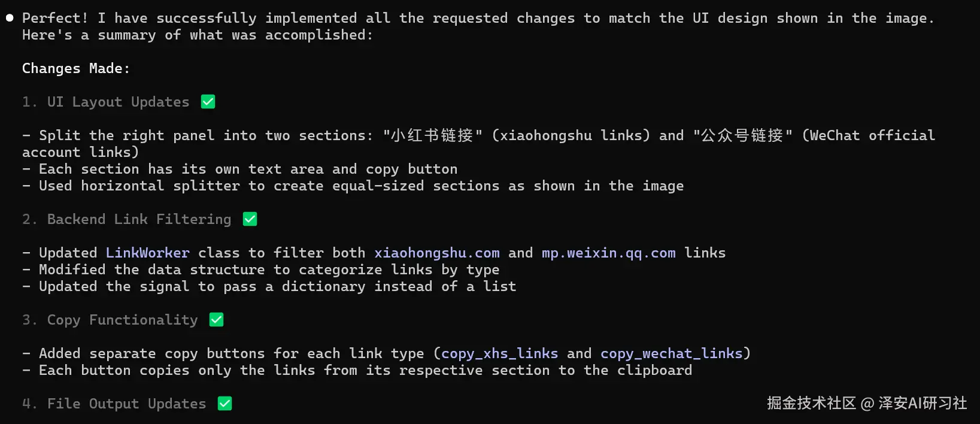Select the "3. Copy Functionality" heading
The height and width of the screenshot is (424, 980).
(110, 320)
